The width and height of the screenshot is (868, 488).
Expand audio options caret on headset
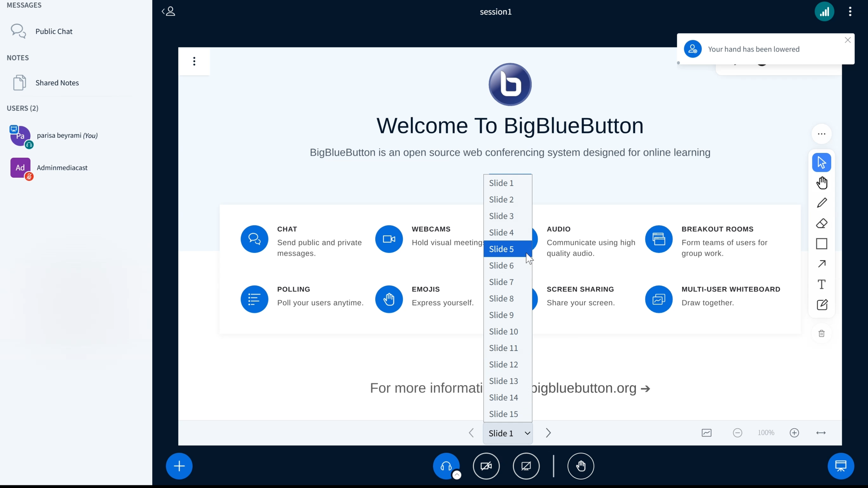pos(457,475)
